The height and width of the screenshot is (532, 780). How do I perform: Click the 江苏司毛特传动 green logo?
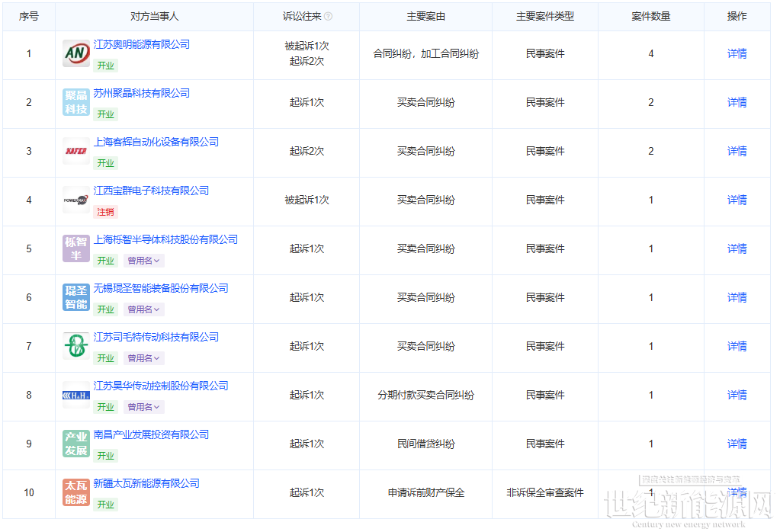(76, 346)
